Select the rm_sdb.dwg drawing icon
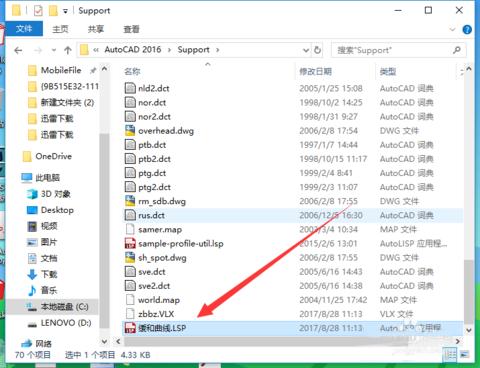 click(130, 201)
